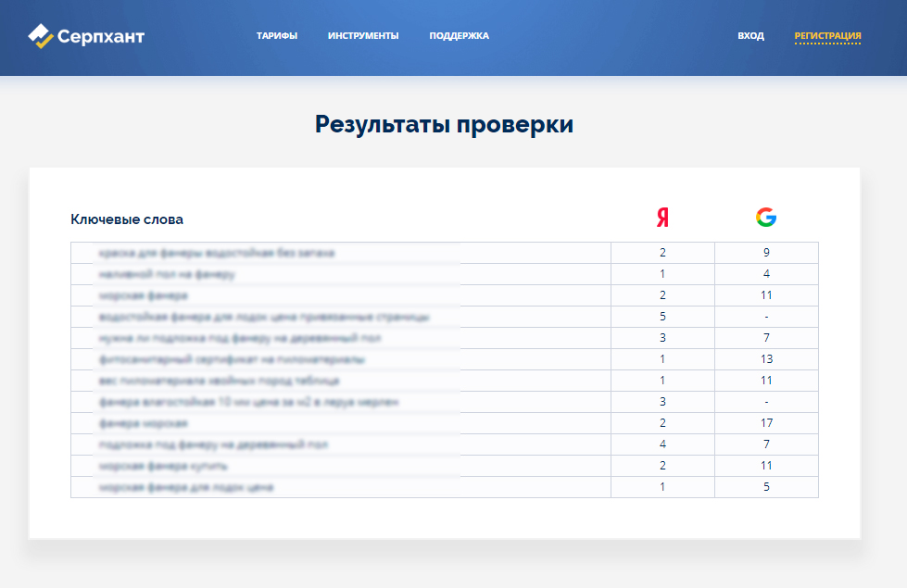Click the Google logo column icon

[765, 218]
